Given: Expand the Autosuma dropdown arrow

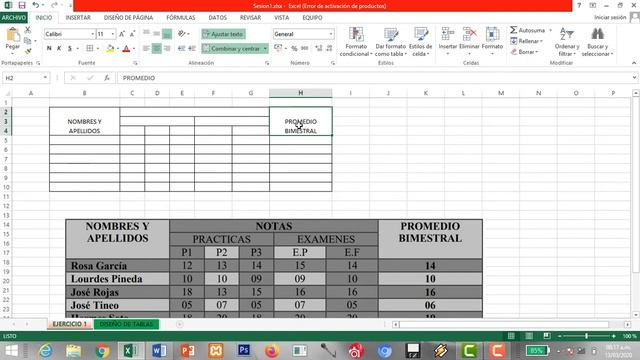Looking at the screenshot, I should 551,30.
